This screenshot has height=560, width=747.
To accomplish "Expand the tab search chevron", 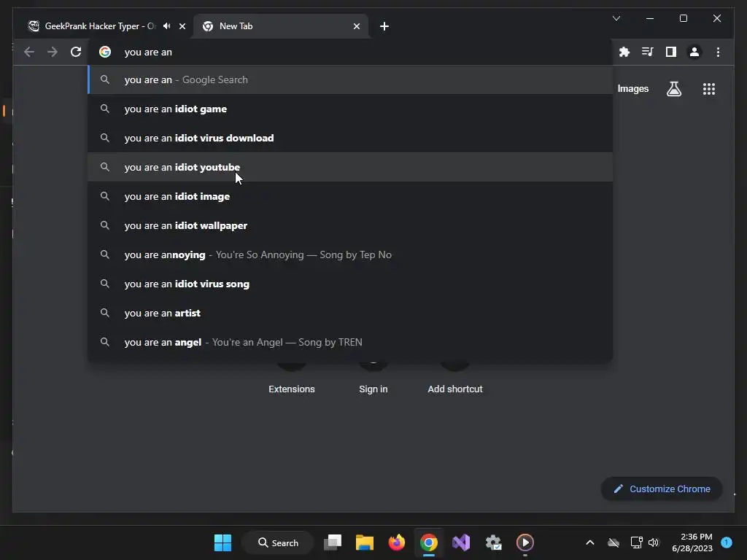I will pos(616,18).
